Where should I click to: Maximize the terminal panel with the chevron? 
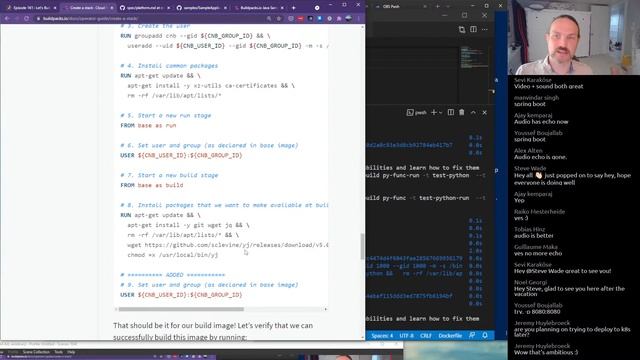[x=473, y=112]
